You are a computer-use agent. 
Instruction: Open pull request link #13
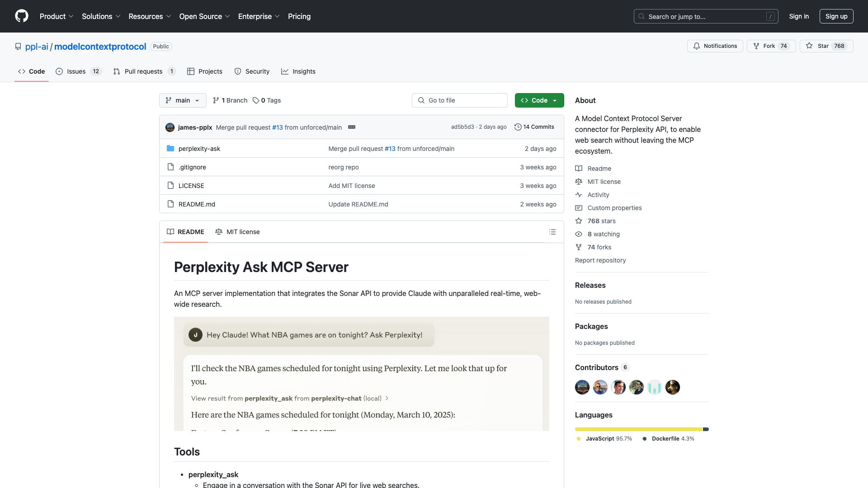click(277, 127)
